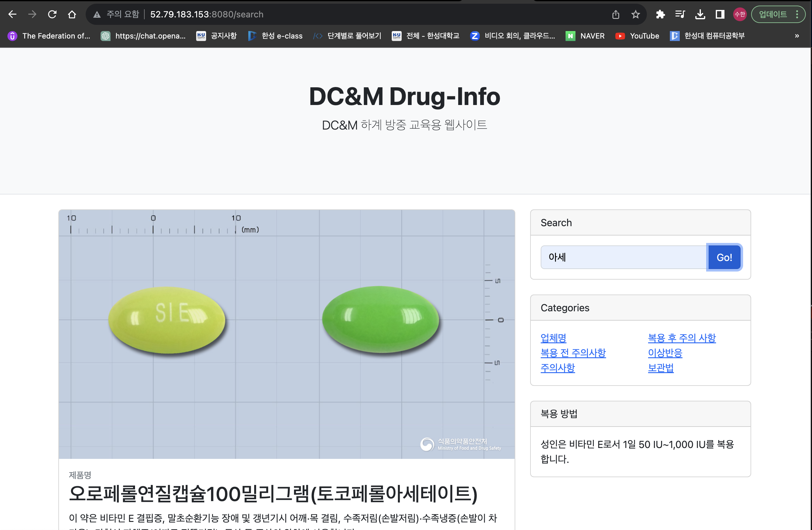Open the share page icon

click(616, 14)
